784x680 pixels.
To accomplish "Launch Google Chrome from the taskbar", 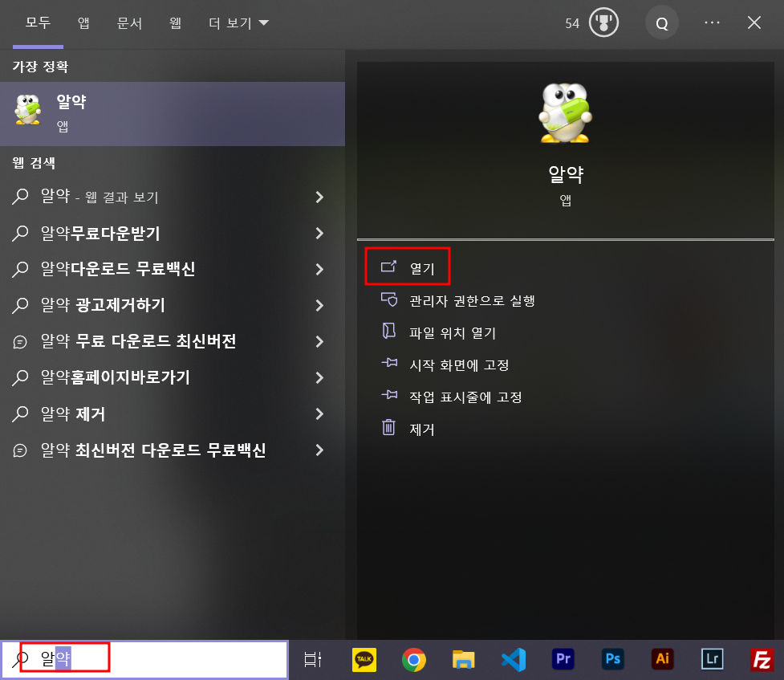I will pyautogui.click(x=414, y=659).
